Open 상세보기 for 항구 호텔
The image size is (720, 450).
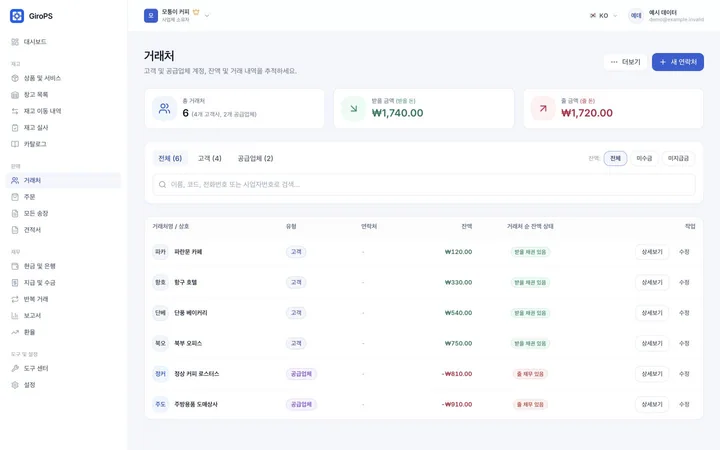click(x=652, y=282)
